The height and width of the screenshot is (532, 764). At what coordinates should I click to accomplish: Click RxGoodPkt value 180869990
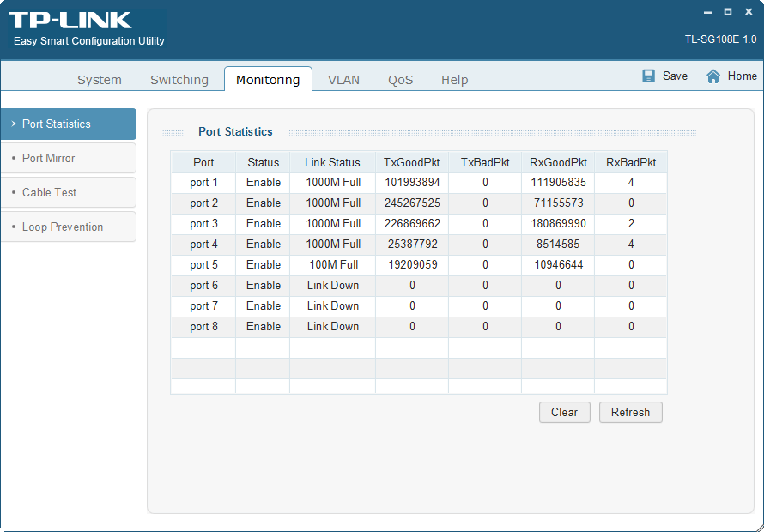(x=558, y=224)
